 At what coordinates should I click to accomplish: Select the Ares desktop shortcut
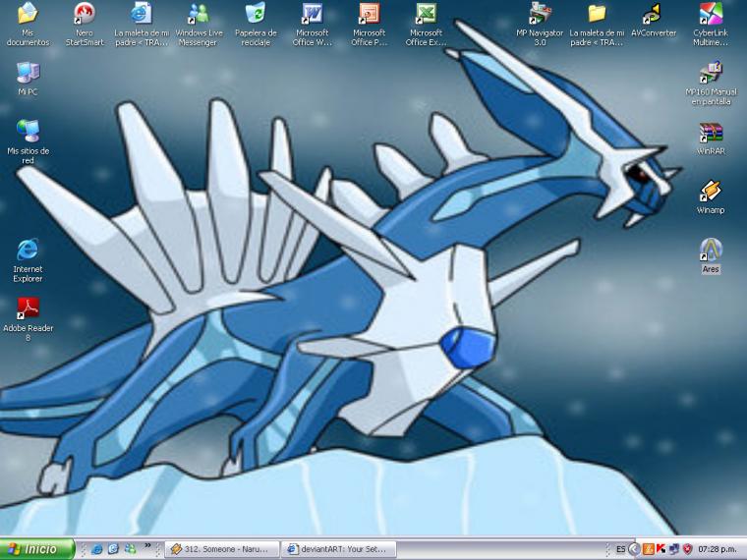coord(711,255)
